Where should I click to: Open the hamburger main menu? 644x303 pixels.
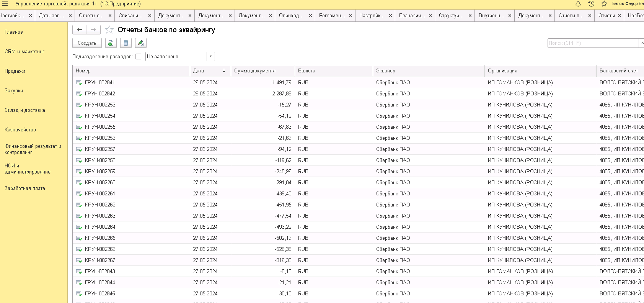pyautogui.click(x=5, y=3)
